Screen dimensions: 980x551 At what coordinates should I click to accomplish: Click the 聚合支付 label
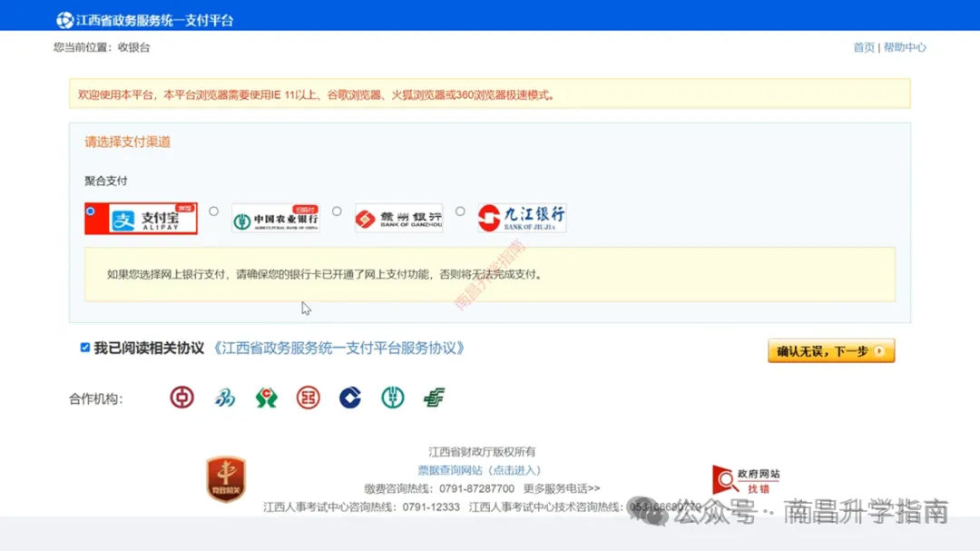click(105, 181)
